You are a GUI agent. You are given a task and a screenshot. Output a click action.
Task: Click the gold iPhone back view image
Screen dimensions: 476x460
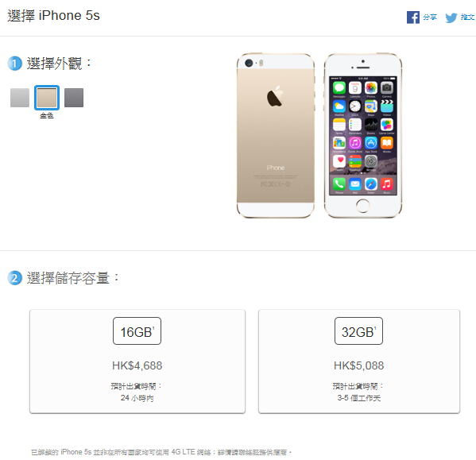275,135
